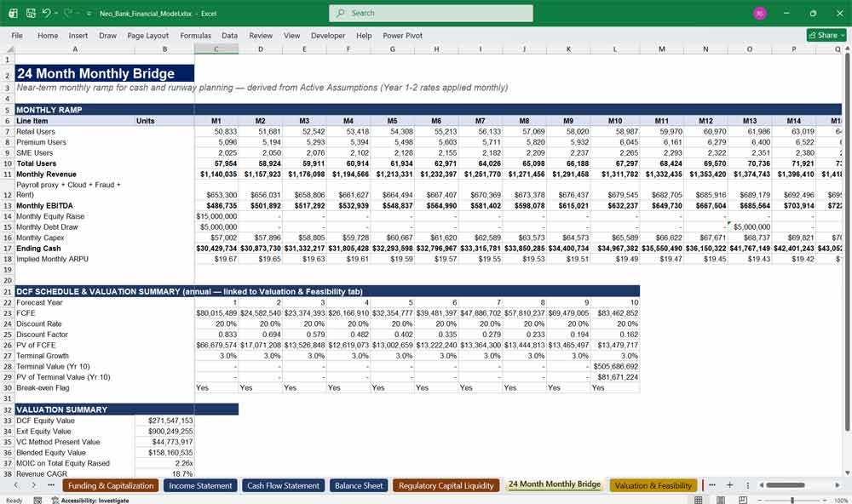Open the Developer ribbon tab
This screenshot has width=852, height=504.
(x=328, y=35)
